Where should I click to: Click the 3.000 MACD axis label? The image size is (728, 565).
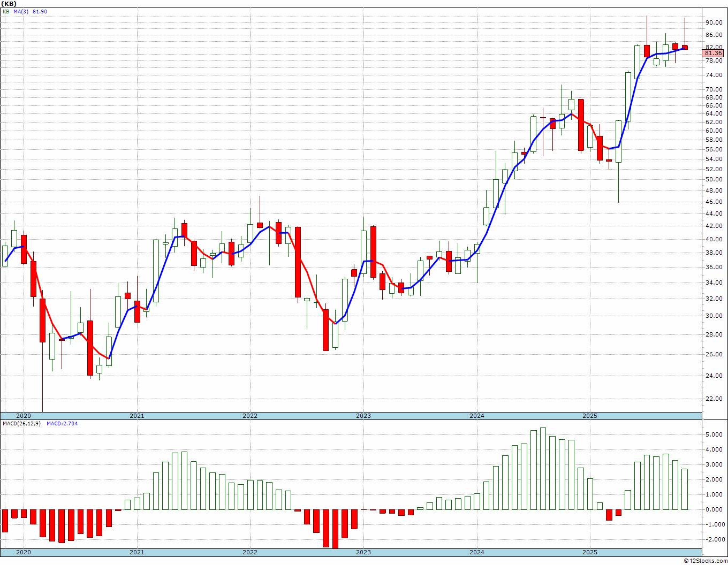point(714,465)
